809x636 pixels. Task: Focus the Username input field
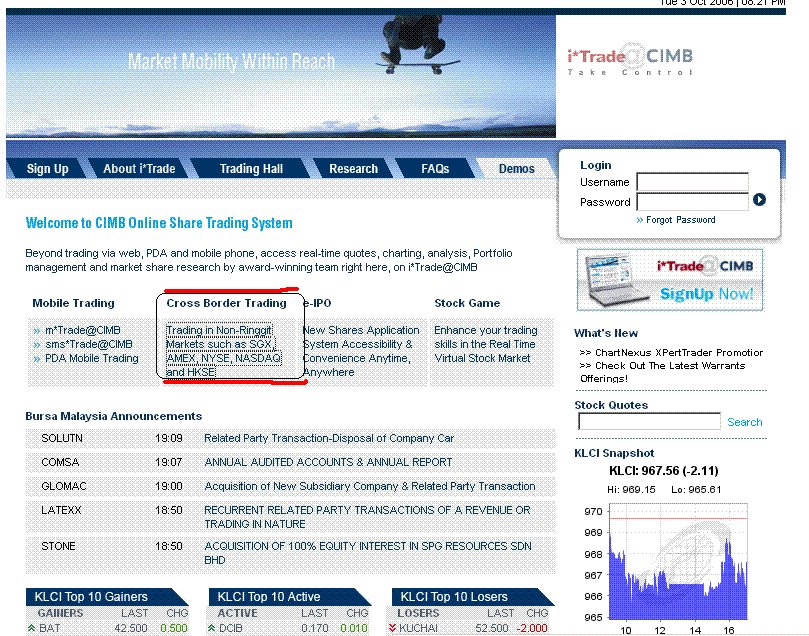click(x=692, y=182)
